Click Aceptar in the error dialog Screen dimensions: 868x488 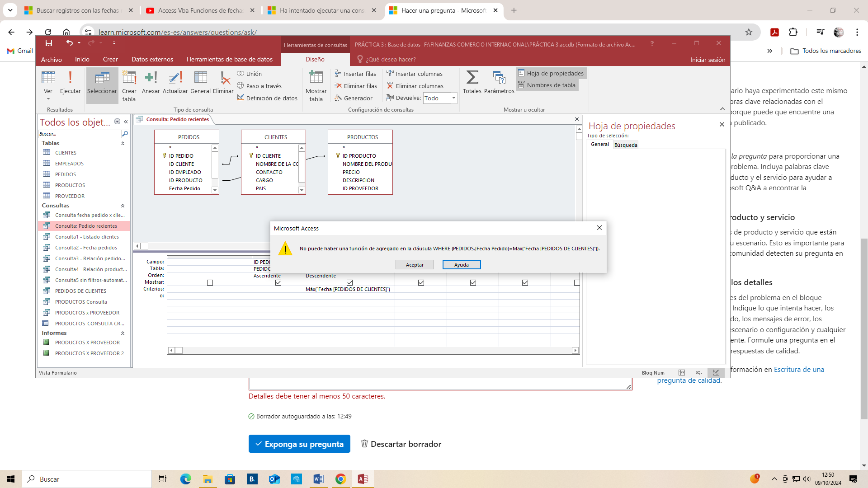tap(415, 265)
